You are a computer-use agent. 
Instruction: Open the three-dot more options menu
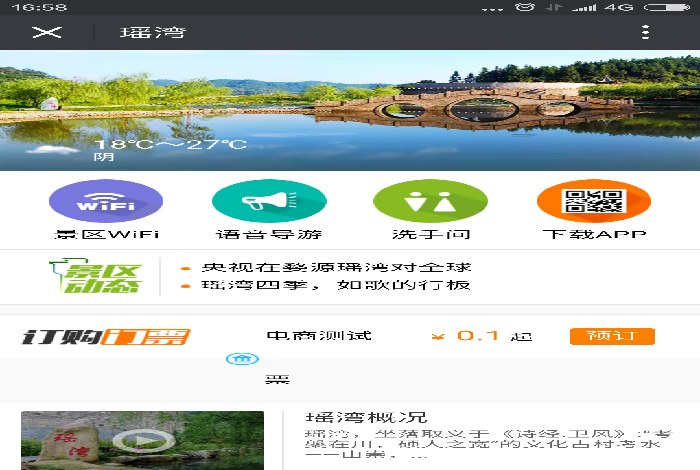tap(646, 32)
